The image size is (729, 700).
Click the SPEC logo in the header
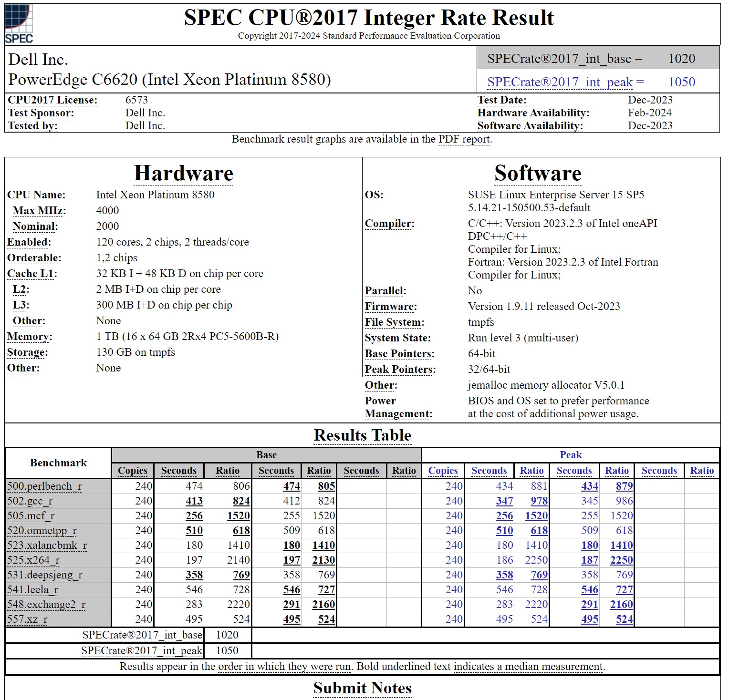(x=19, y=24)
